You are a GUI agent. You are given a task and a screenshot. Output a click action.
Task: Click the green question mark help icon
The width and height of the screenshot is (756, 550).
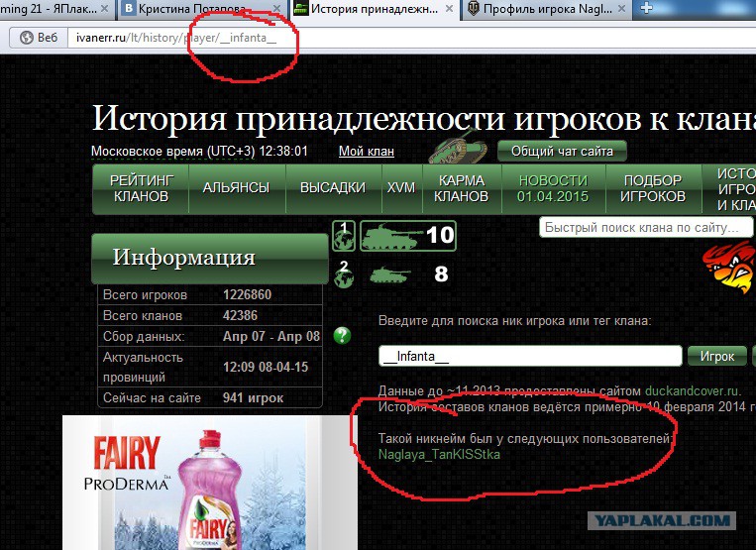(x=343, y=335)
